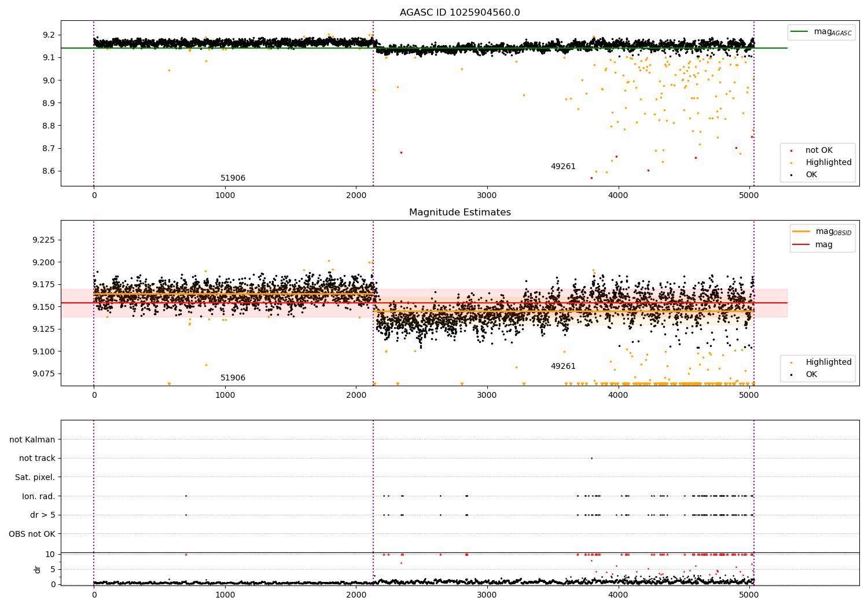Image resolution: width=868 pixels, height=608 pixels.
Task: Click the green line sample for mag AGASC
Action: coord(799,32)
